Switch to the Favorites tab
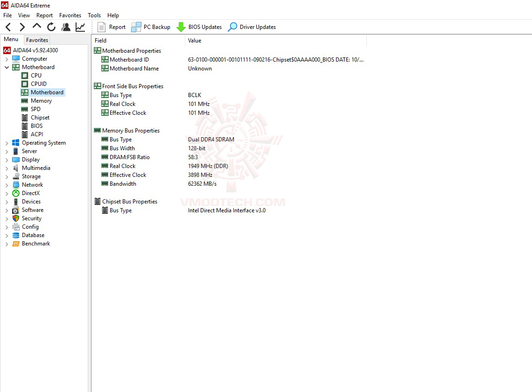The image size is (532, 392). 37,40
